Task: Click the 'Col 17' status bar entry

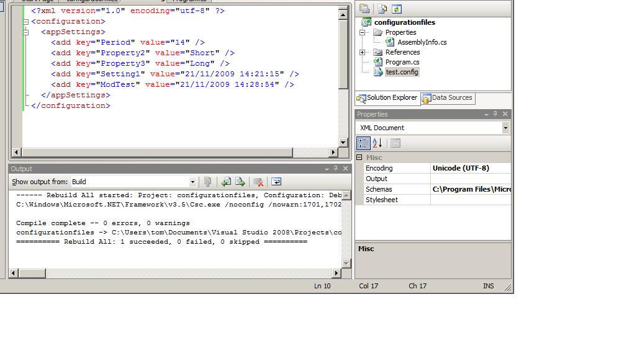Action: (x=368, y=286)
